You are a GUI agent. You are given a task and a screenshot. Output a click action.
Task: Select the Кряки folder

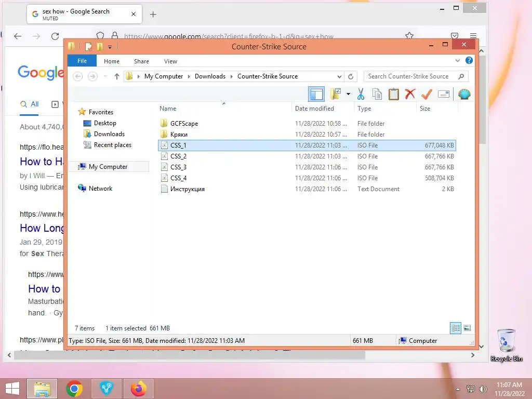point(307,135)
